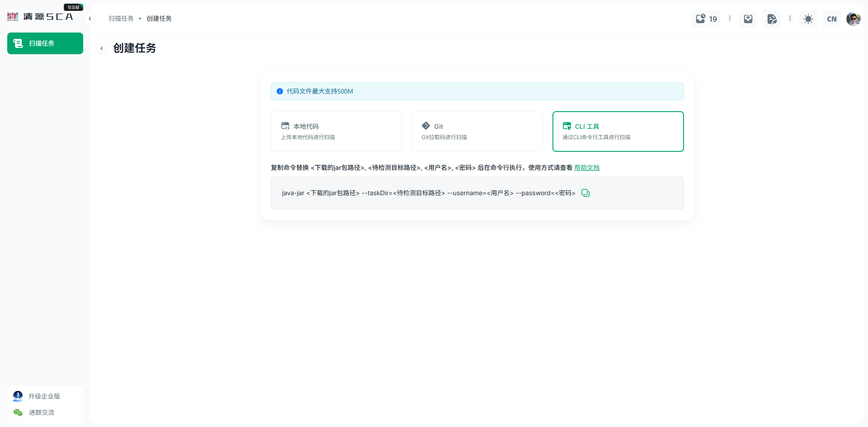The width and height of the screenshot is (868, 427).
Task: Go back using the arrow beside 创建任务
Action: tap(102, 48)
